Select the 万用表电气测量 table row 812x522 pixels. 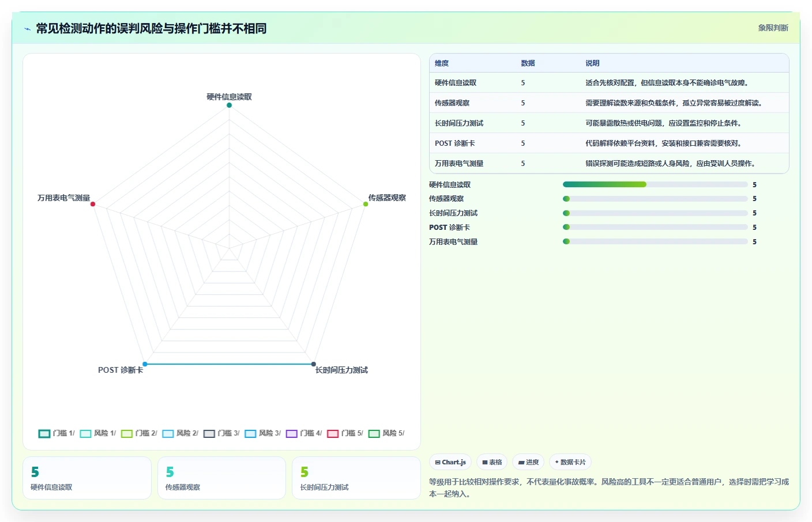(609, 163)
